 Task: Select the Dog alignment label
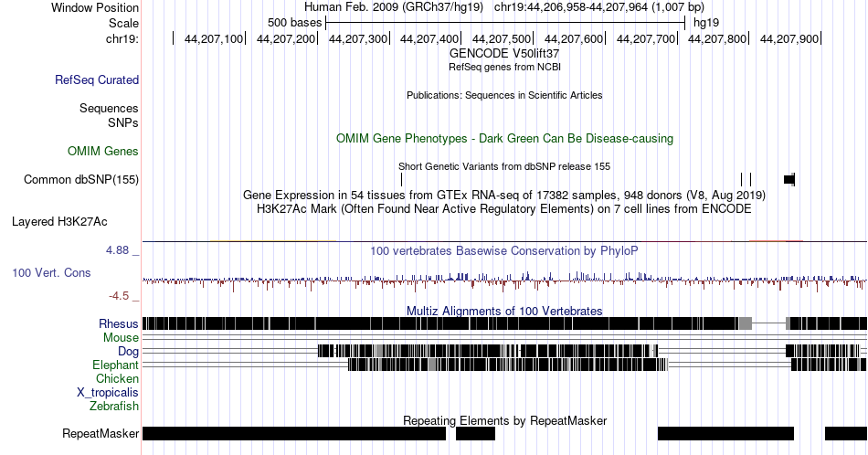pos(129,351)
